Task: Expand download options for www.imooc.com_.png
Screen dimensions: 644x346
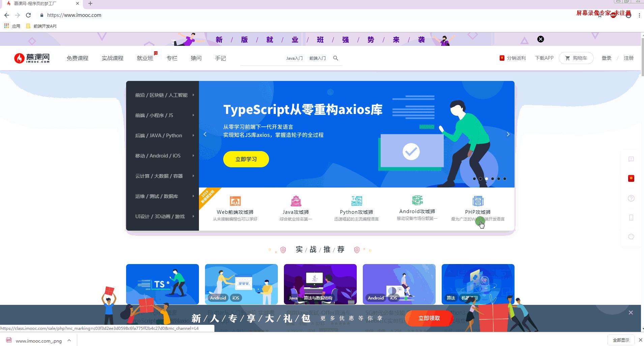Action: coord(69,341)
